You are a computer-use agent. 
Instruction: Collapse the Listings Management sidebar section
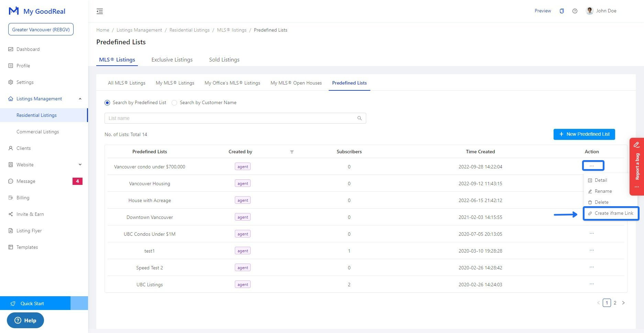pyautogui.click(x=80, y=99)
